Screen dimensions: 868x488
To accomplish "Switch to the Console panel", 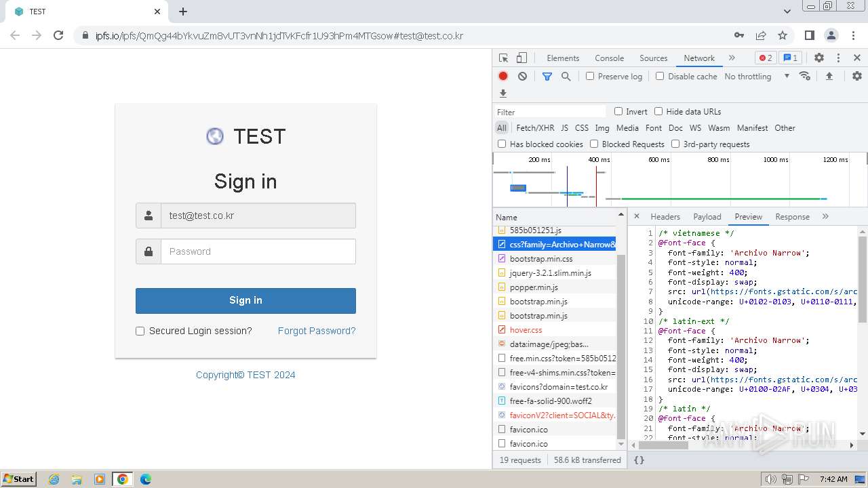I will click(609, 58).
